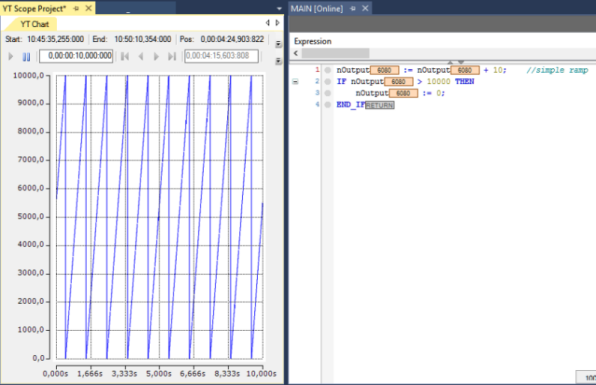Click the blue ramp signal in chart

(159, 217)
